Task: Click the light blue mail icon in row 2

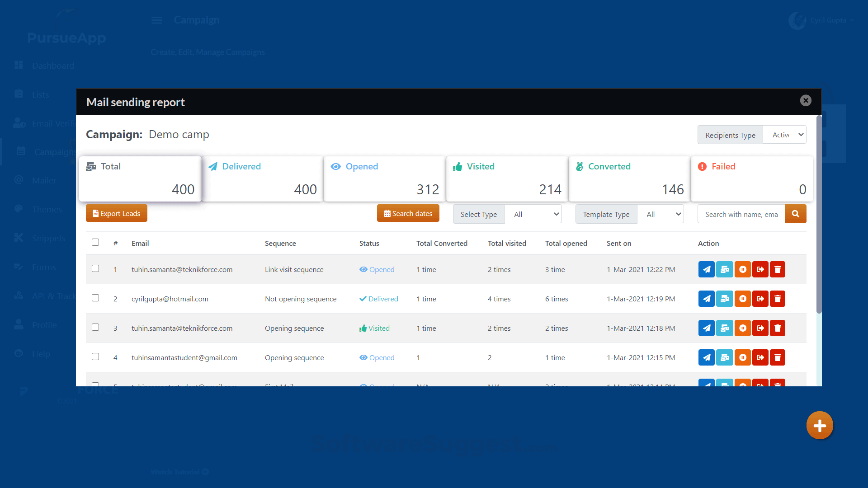Action: point(724,299)
